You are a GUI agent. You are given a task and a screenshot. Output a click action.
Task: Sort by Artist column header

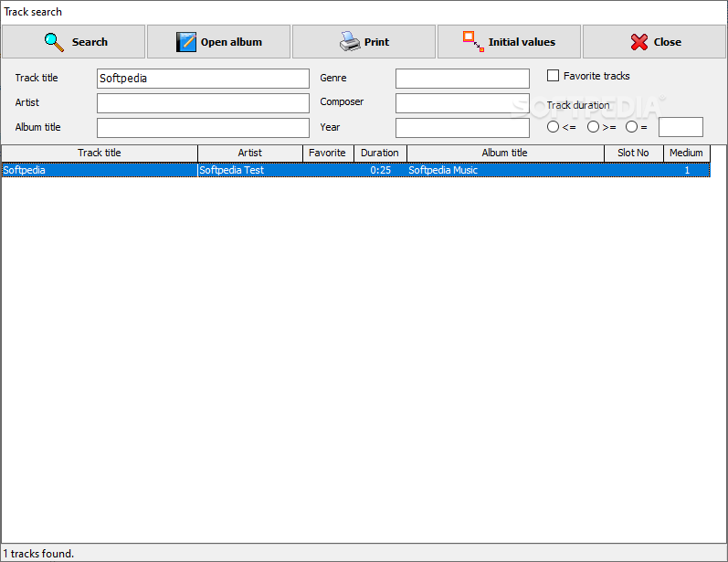(249, 153)
